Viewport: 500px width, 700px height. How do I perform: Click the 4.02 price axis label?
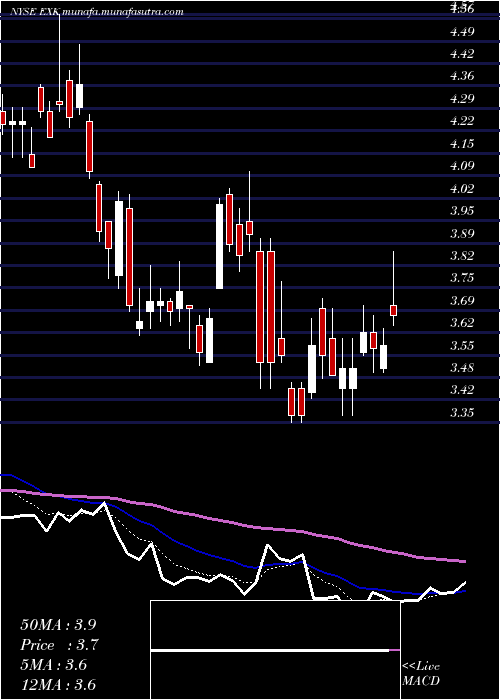pyautogui.click(x=462, y=188)
